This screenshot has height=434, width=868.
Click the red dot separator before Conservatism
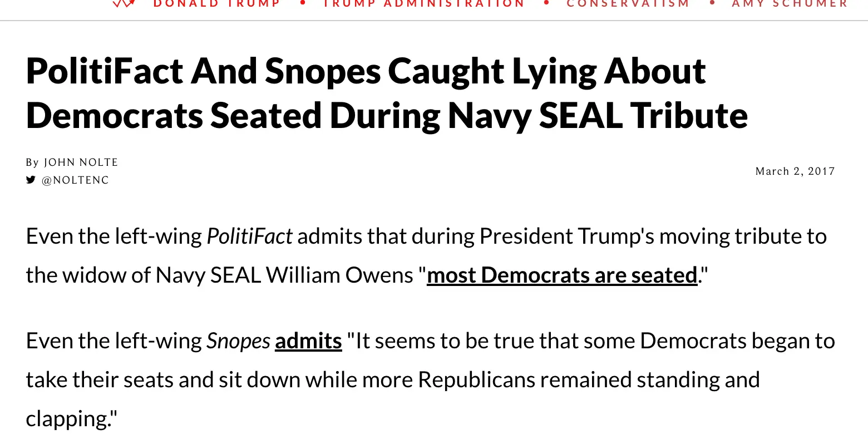[546, 3]
